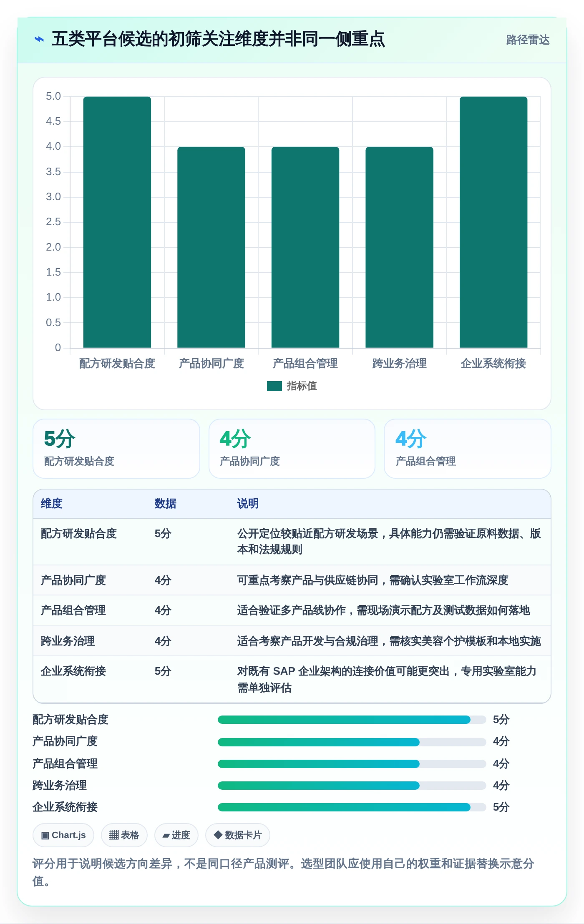This screenshot has width=584, height=924.
Task: Click the 产品协同广度 x-axis label
Action: 211,364
